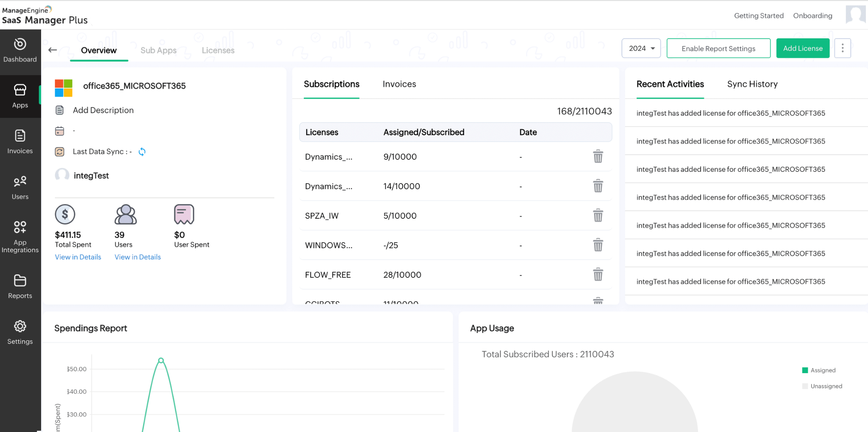Click the $411.15 total spent value
This screenshot has width=868, height=432.
click(x=68, y=235)
